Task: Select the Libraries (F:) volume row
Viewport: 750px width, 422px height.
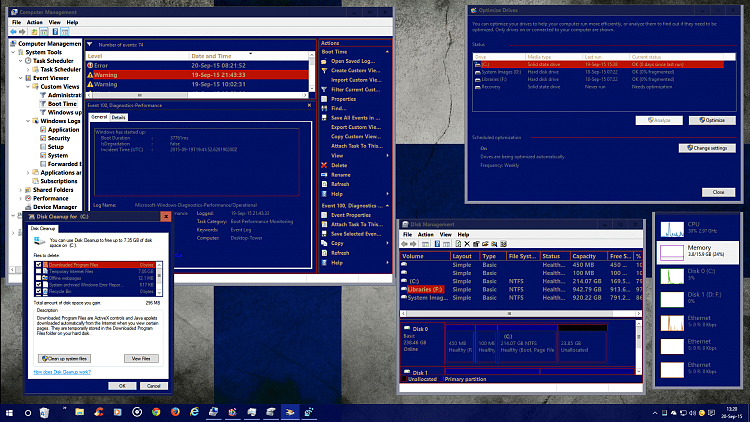Action: (520, 289)
